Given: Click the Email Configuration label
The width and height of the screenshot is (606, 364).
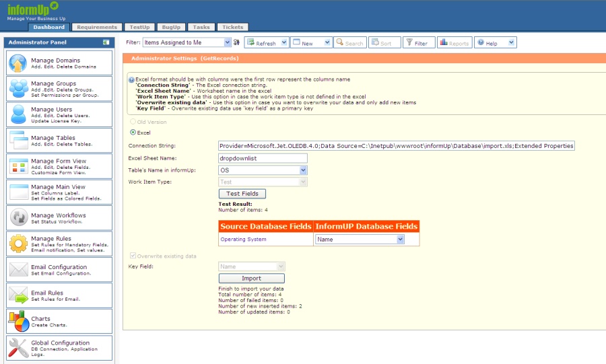Looking at the screenshot, I should pos(59,266).
